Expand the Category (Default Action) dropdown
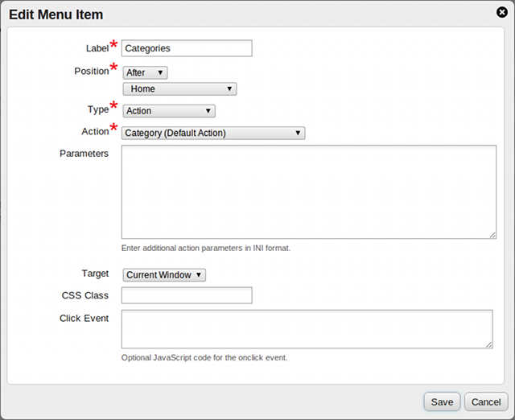515x420 pixels. click(x=212, y=133)
